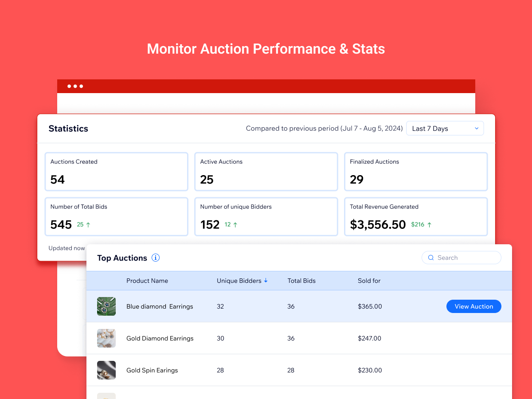Open Gold Spin Earings thumbnail
This screenshot has width=532, height=399.
pyautogui.click(x=106, y=370)
